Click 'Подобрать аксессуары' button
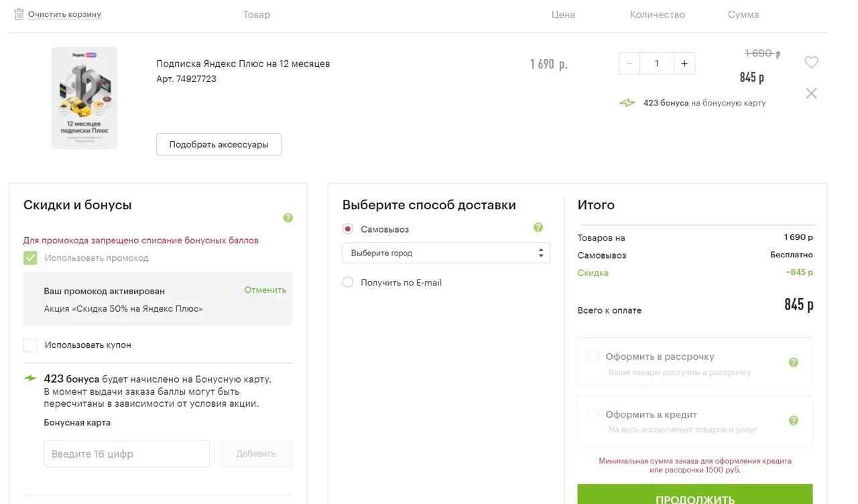 (219, 144)
